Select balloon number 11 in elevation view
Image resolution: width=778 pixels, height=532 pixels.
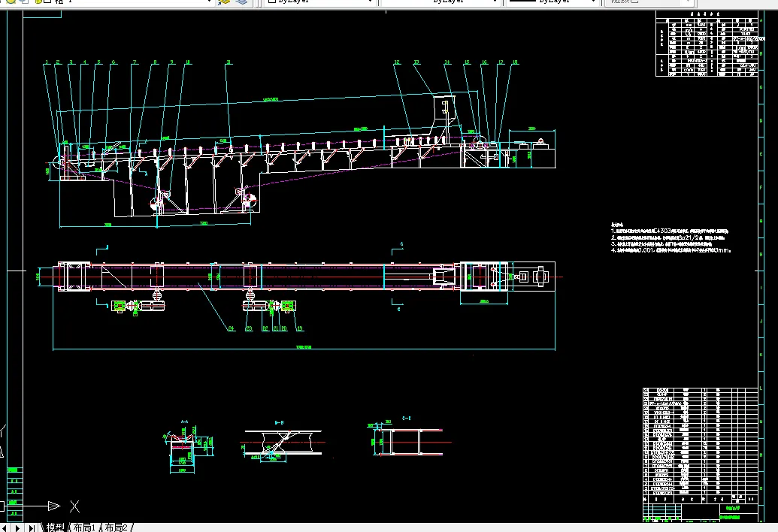coord(229,62)
